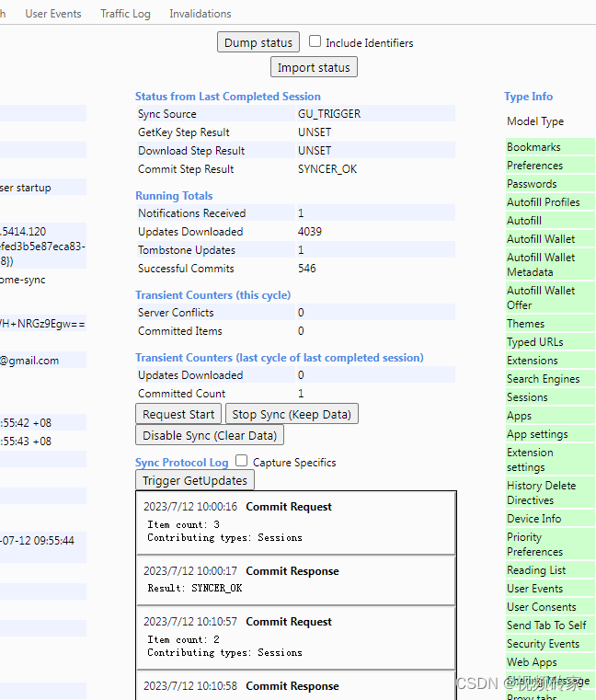Click the Commit Step Result SYNCER_OK value

pos(327,168)
